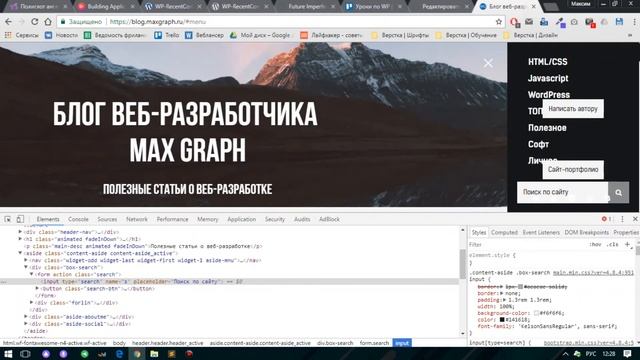Click the Написать автору button
Image resolution: width=640 pixels, height=360 pixels.
[573, 109]
